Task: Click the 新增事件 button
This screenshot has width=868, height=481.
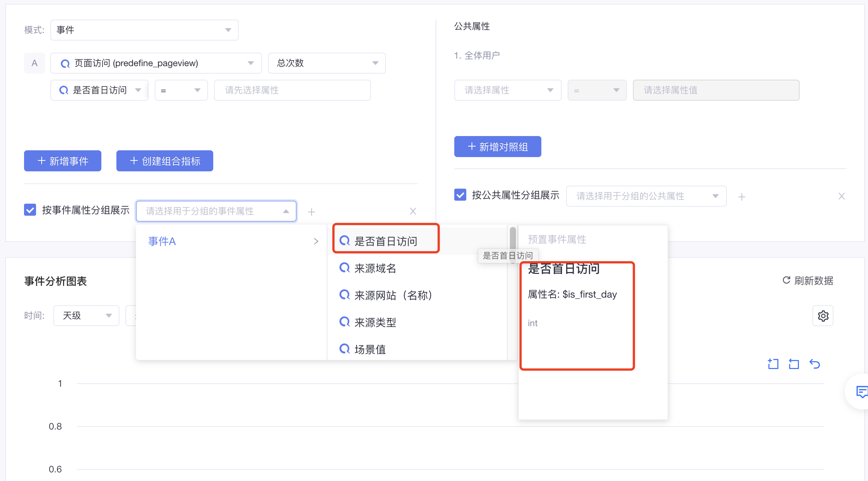Action: pyautogui.click(x=63, y=161)
